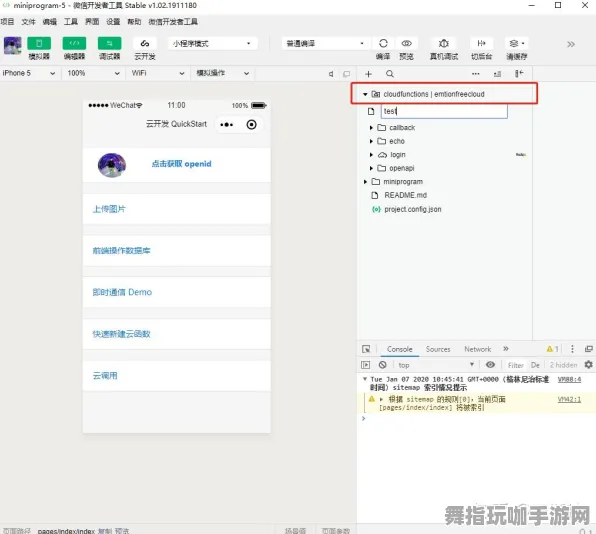Screen dimensions: 596x534
Task: Toggle simulator sound speaker icon
Action: point(331,74)
